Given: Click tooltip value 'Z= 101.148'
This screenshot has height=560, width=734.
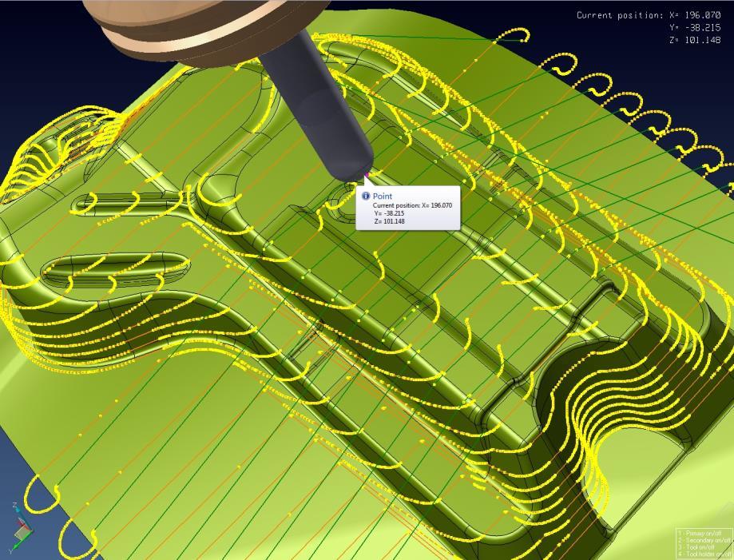Looking at the screenshot, I should 389,221.
